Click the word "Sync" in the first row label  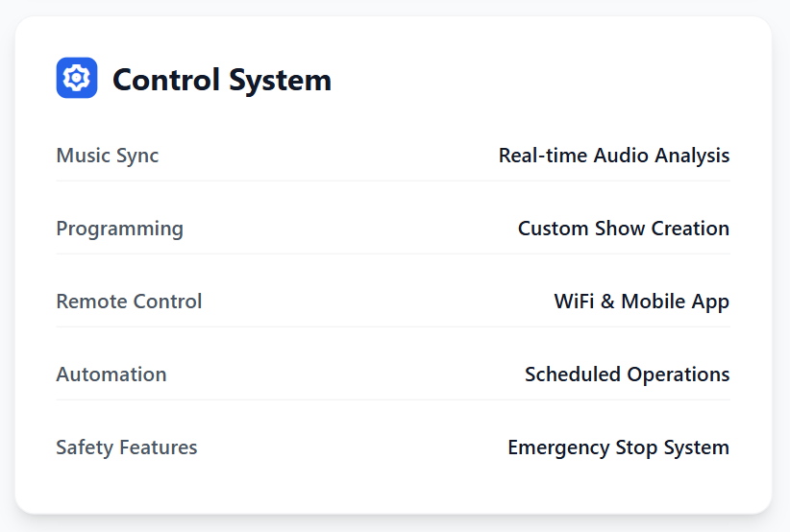pyautogui.click(x=137, y=156)
